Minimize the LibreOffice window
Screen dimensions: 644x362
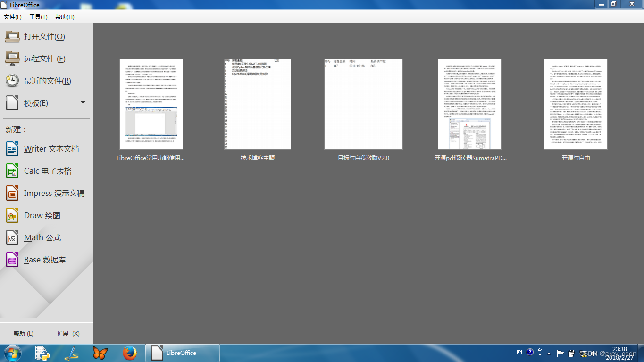coord(601,4)
